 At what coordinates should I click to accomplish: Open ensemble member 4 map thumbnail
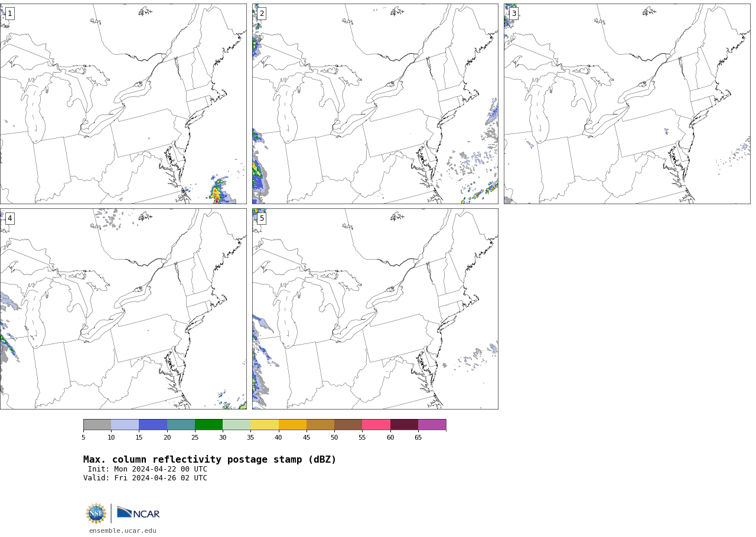123,309
